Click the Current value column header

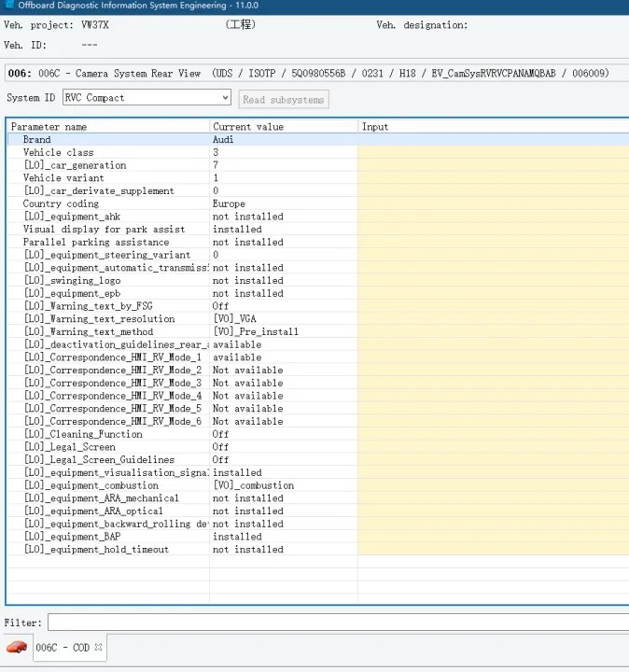pos(284,126)
